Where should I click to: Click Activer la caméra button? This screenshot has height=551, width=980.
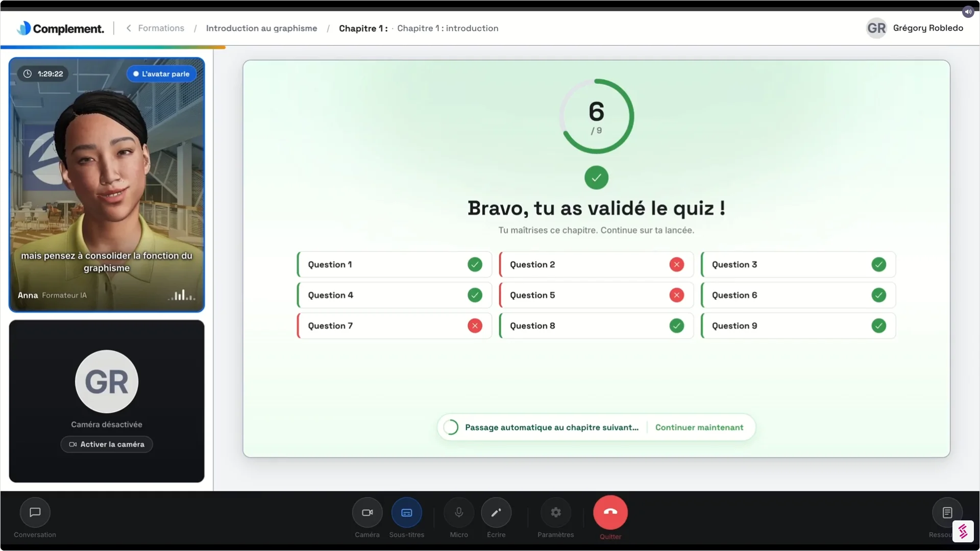[x=107, y=444]
